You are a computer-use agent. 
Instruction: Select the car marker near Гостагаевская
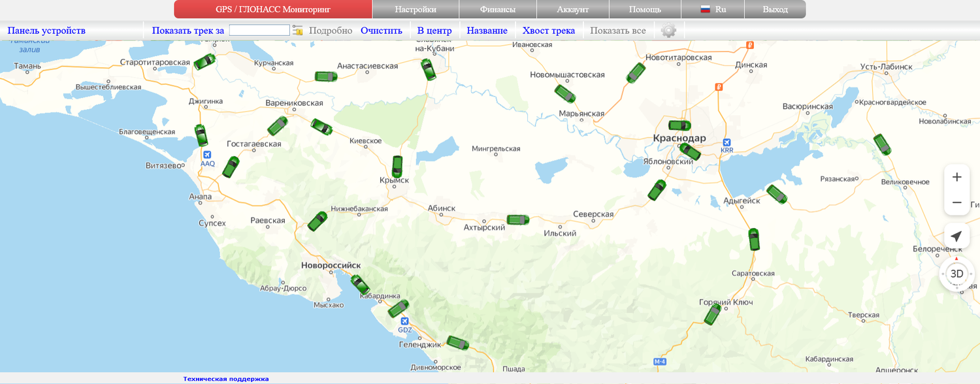231,167
